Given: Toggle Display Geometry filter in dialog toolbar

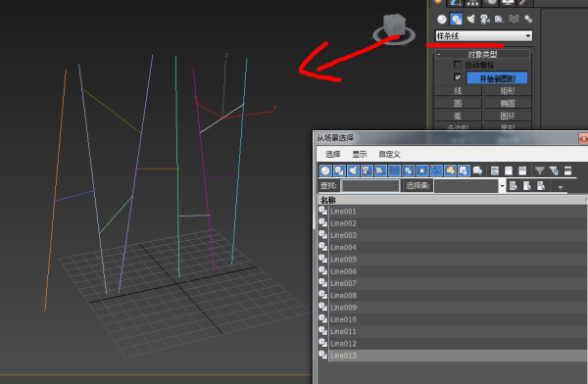Looking at the screenshot, I should click(x=325, y=171).
